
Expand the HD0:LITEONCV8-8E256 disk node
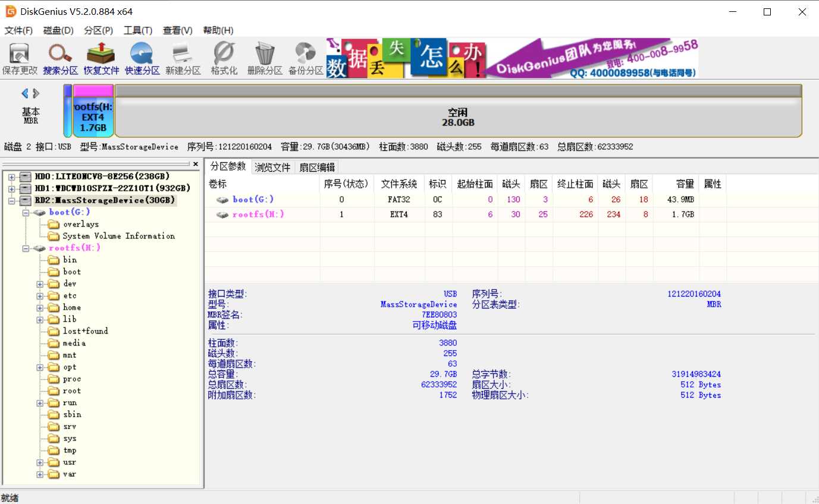coord(12,177)
